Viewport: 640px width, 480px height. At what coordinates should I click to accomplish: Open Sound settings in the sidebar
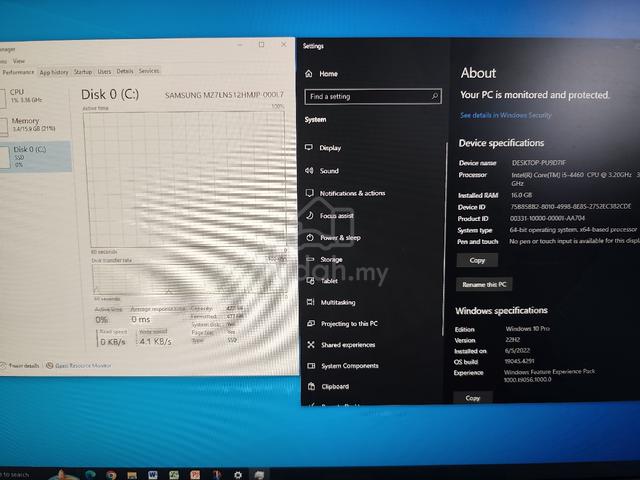322,171
